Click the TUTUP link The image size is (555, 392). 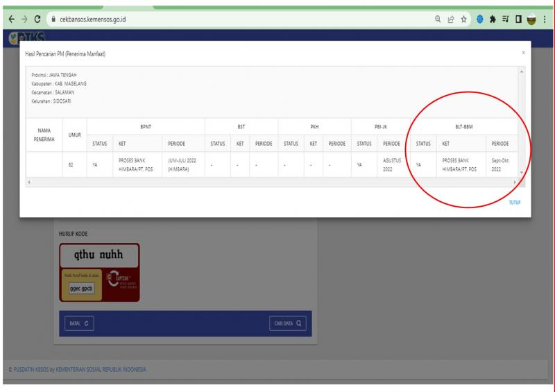pyautogui.click(x=514, y=202)
